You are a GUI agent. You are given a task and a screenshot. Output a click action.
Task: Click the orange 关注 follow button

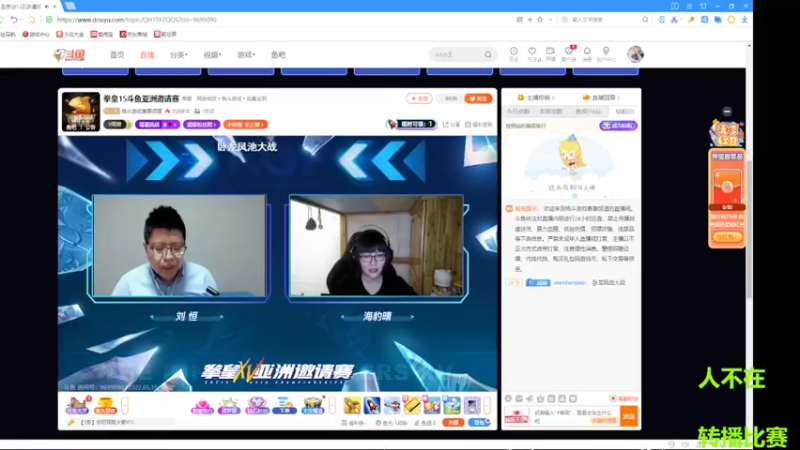pos(478,98)
